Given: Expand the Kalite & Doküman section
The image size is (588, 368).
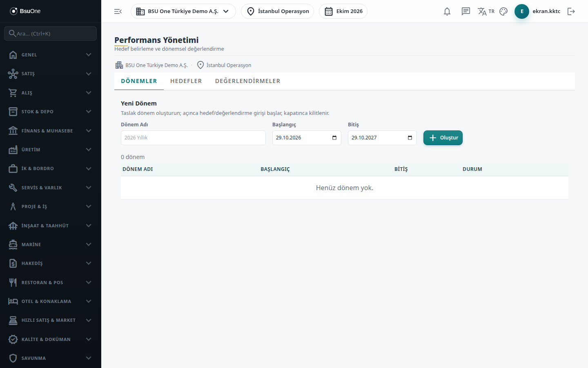Looking at the screenshot, I should tap(51, 339).
